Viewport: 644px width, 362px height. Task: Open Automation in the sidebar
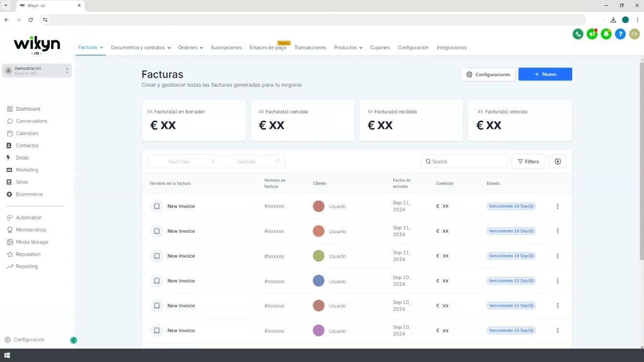(x=29, y=218)
